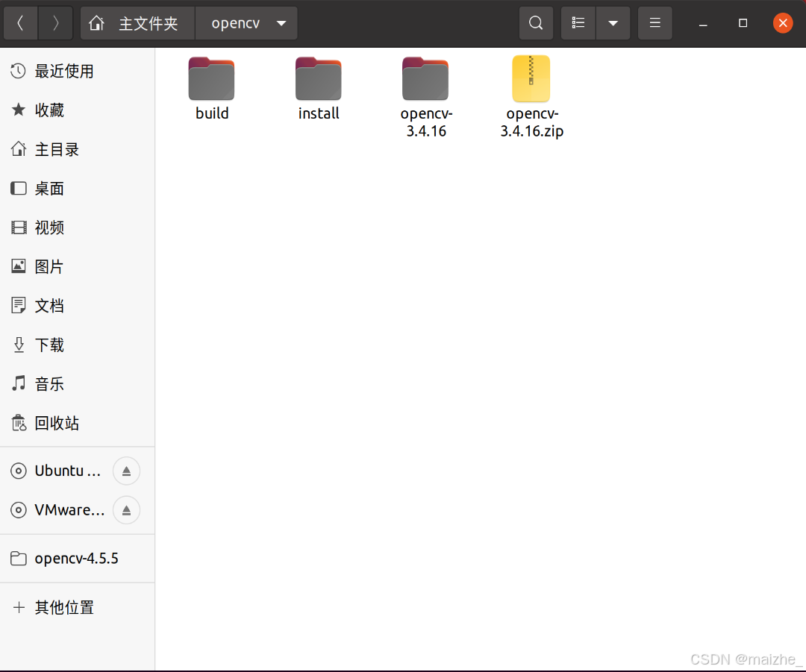The width and height of the screenshot is (806, 672).
Task: Click 主文件夹 in the path bar
Action: (x=149, y=24)
